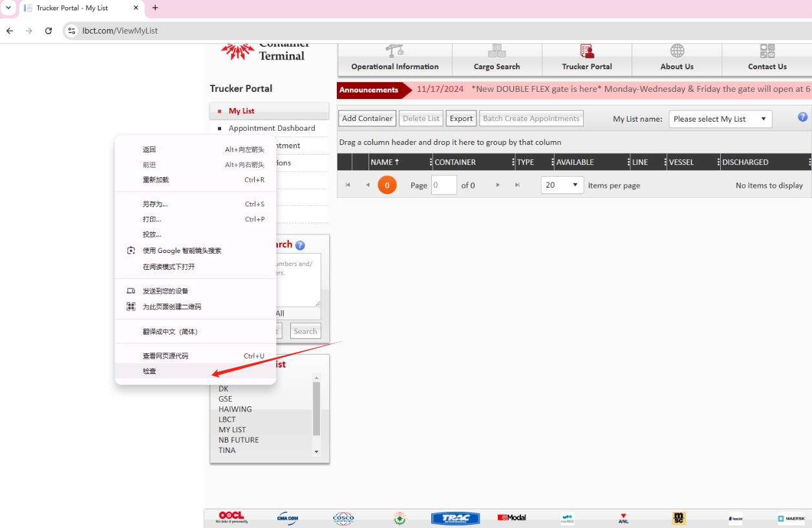The height and width of the screenshot is (528, 812).
Task: Open the TYPE column options menu
Action: point(553,162)
